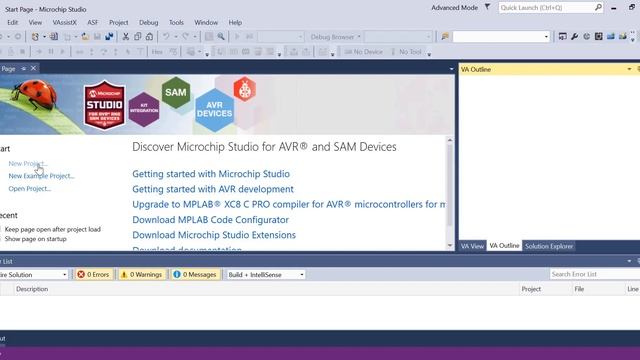Click the Device Programming monitor icon
640x360 pixels.
click(x=562, y=37)
